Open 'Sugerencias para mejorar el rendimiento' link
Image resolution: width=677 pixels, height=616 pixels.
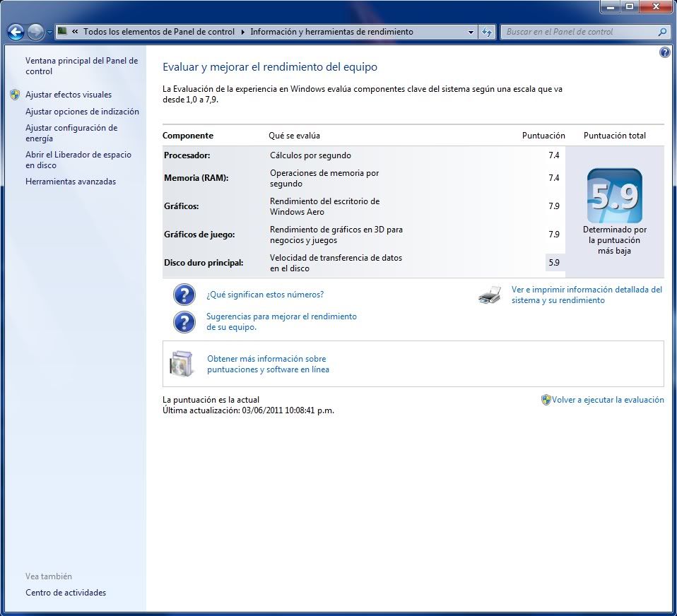tap(281, 321)
